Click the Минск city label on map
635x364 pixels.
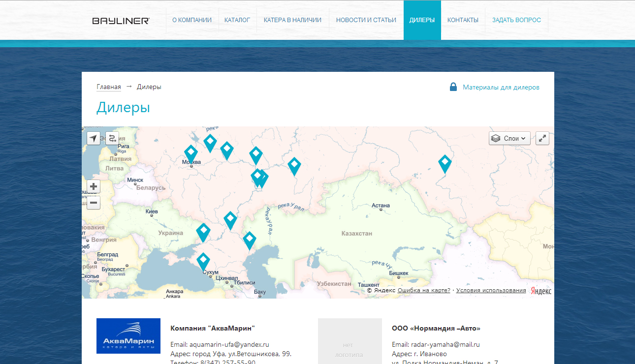point(135,180)
